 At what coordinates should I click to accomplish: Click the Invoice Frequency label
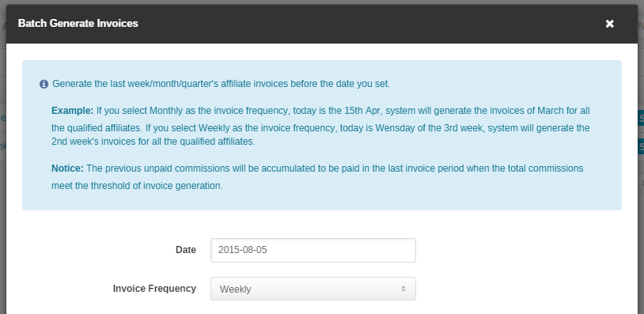(x=154, y=289)
